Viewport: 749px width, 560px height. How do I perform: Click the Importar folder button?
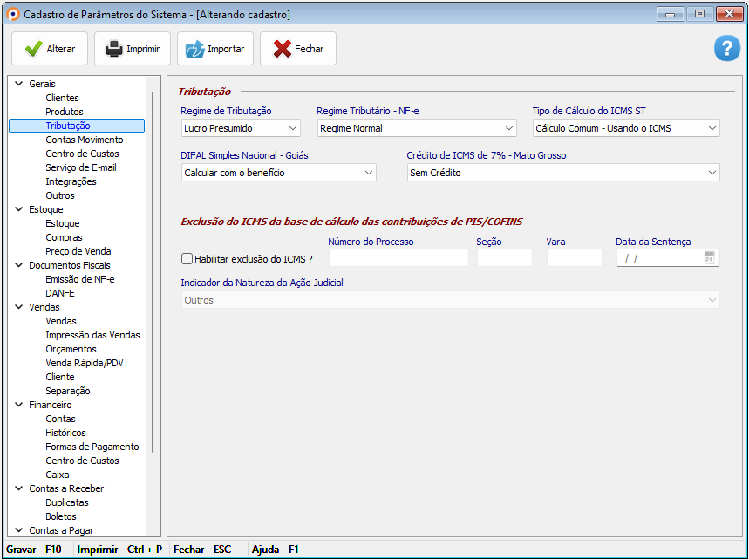coord(214,49)
